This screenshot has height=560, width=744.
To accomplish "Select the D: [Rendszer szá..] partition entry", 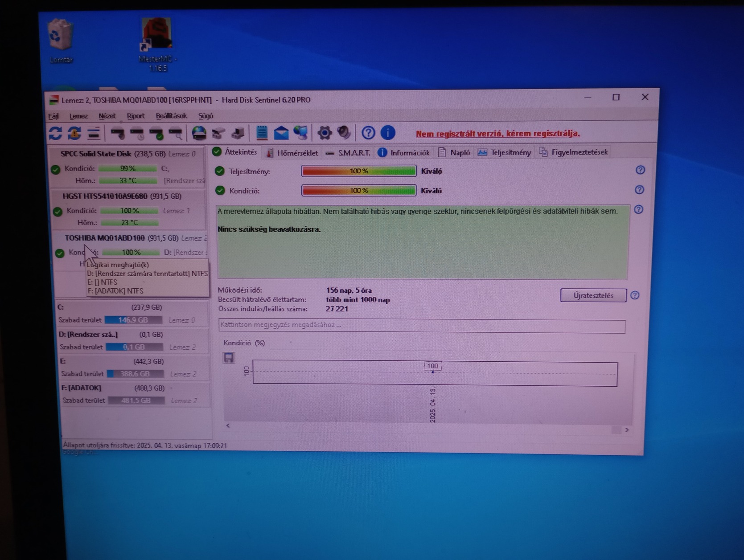I will click(134, 340).
